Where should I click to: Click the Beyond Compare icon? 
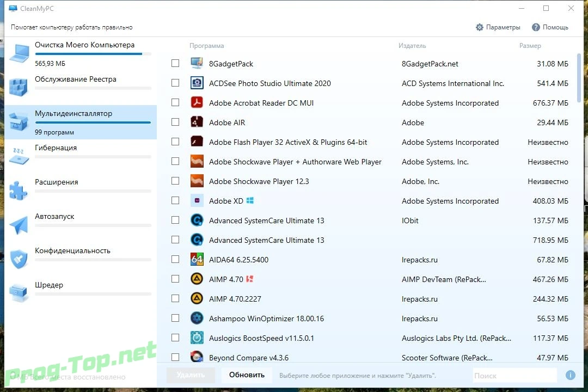(197, 357)
